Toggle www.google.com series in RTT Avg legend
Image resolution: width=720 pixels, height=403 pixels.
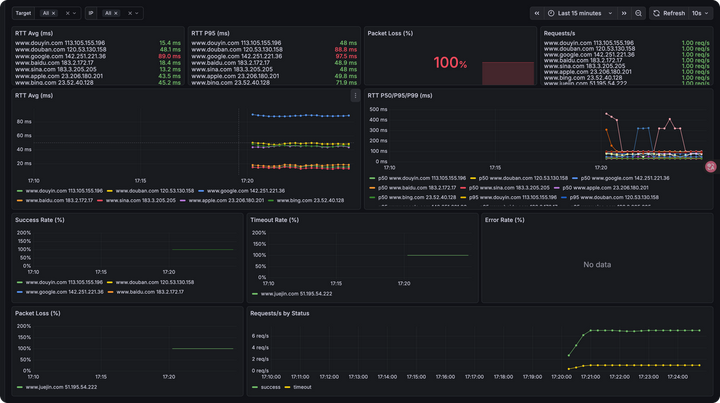tap(241, 190)
